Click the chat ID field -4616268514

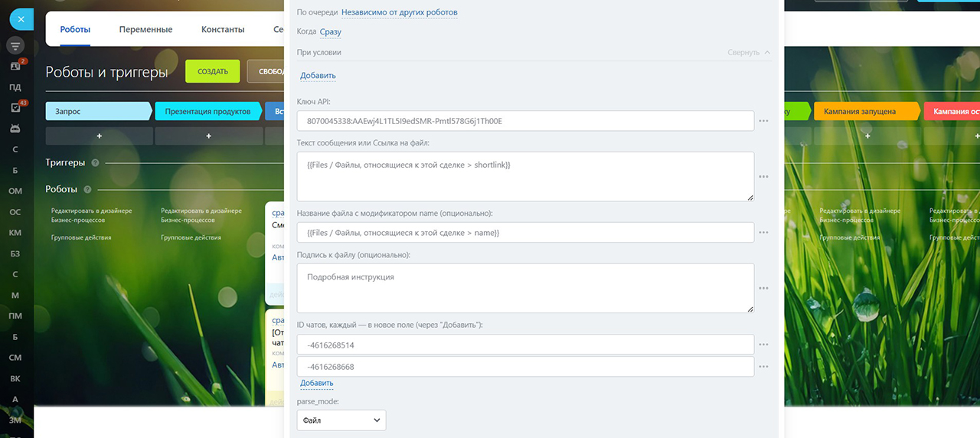click(x=525, y=345)
